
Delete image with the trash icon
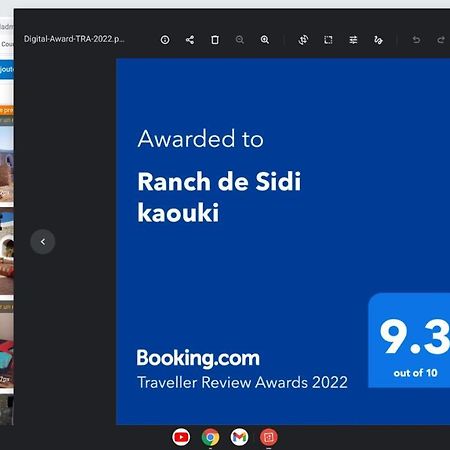tap(215, 40)
